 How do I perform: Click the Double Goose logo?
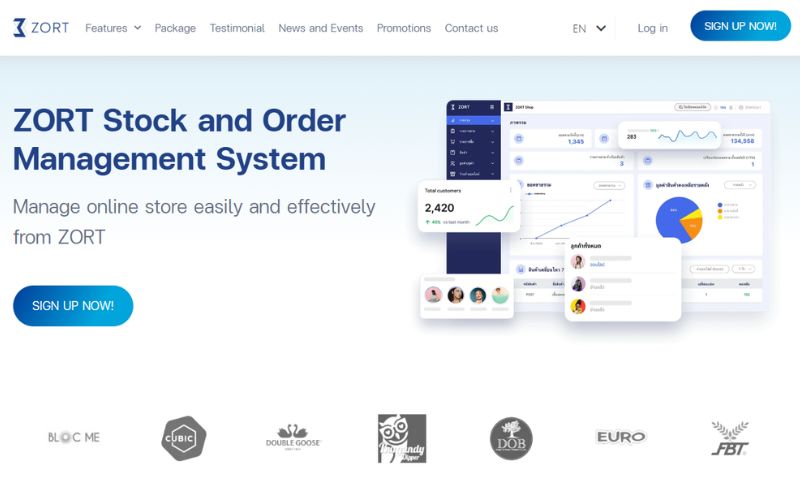point(293,438)
